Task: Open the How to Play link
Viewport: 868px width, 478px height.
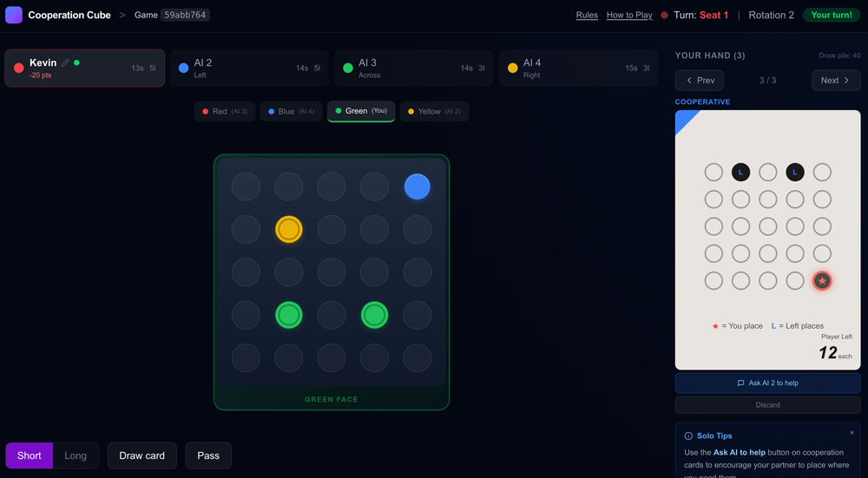Action: tap(629, 15)
